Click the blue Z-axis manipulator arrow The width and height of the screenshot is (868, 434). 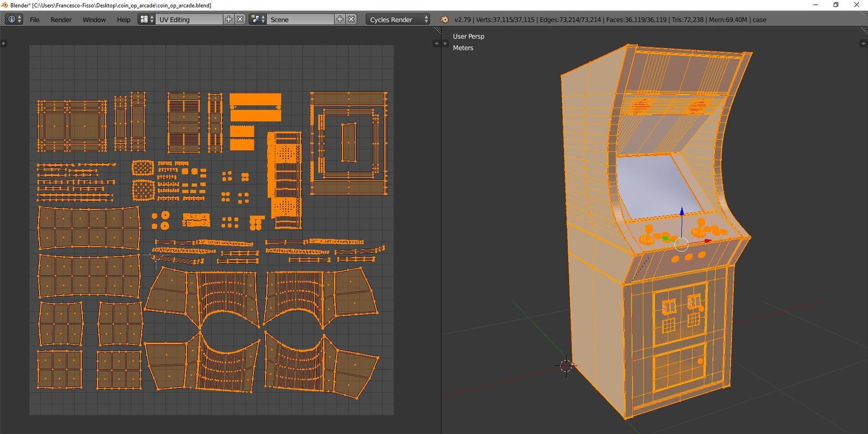[x=682, y=212]
